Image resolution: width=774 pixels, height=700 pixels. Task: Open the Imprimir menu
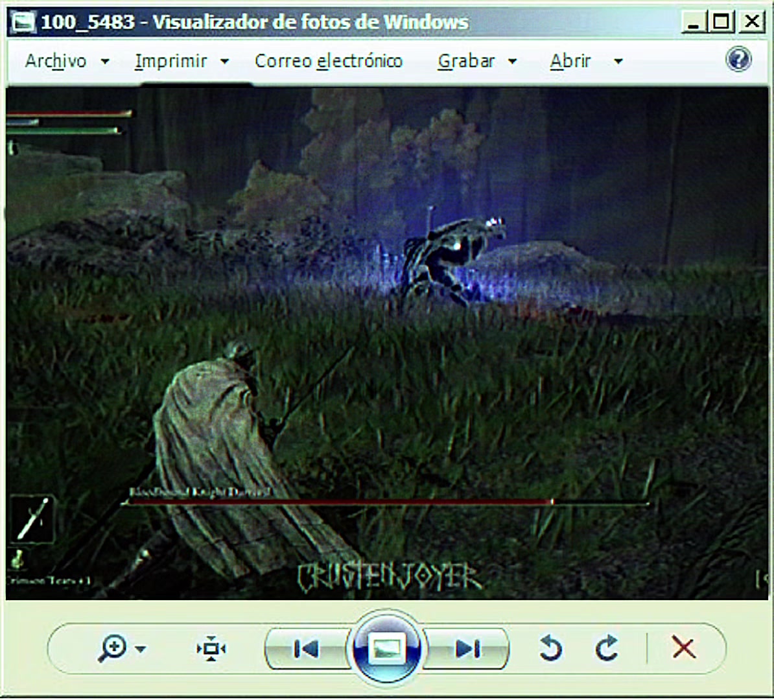pos(170,61)
